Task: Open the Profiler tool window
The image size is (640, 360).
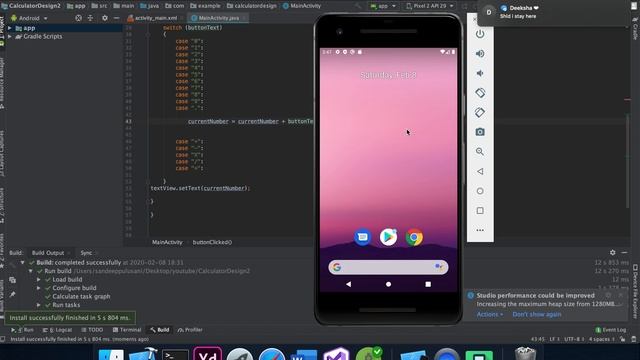Action: tap(190, 330)
